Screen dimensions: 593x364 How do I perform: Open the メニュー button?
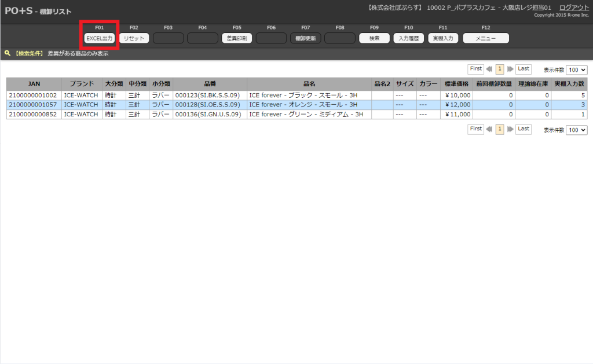point(485,38)
